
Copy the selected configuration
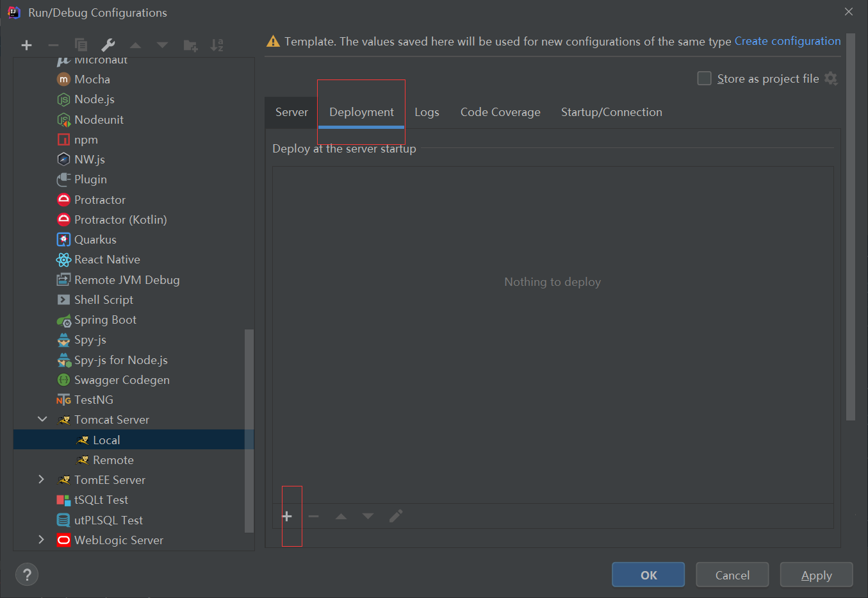pyautogui.click(x=81, y=45)
